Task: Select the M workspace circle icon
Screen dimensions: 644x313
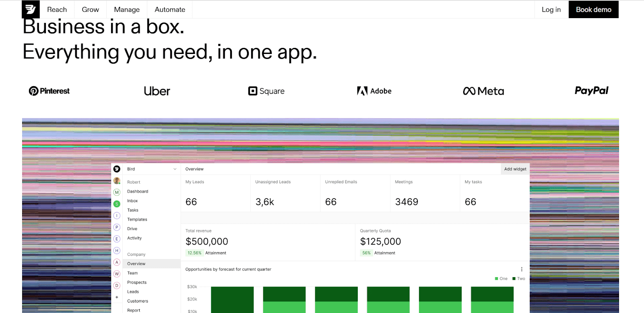Action: [x=117, y=193]
